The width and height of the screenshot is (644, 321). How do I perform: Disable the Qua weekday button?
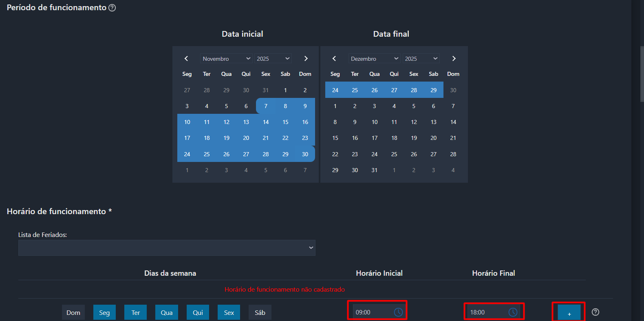point(167,312)
